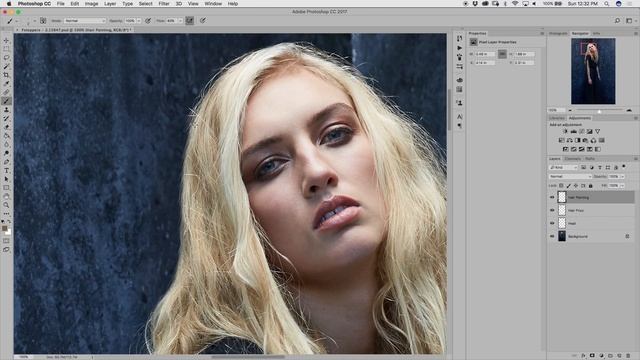The width and height of the screenshot is (640, 360).
Task: Open the History panel icon in the dock
Action: click(x=460, y=38)
